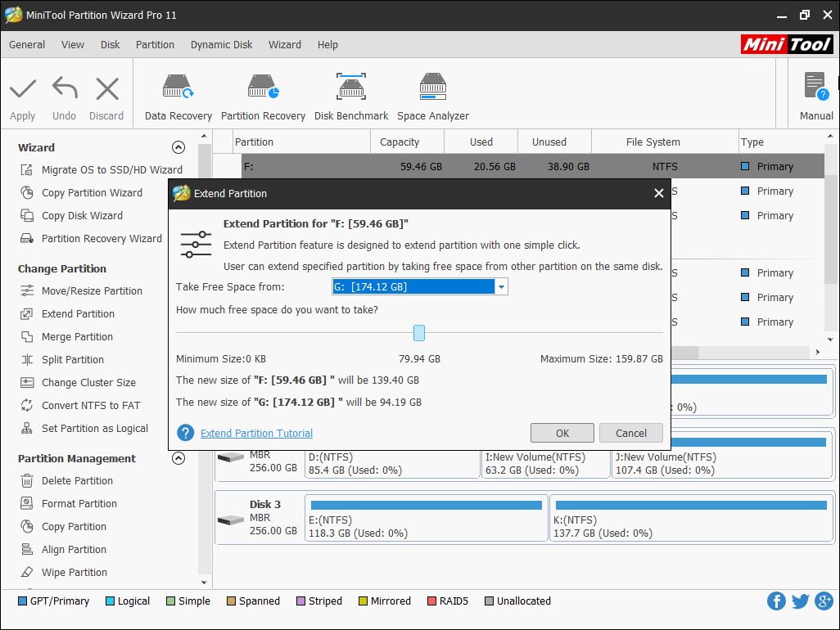This screenshot has height=630, width=840.
Task: Collapse the Wizard section
Action: point(178,147)
